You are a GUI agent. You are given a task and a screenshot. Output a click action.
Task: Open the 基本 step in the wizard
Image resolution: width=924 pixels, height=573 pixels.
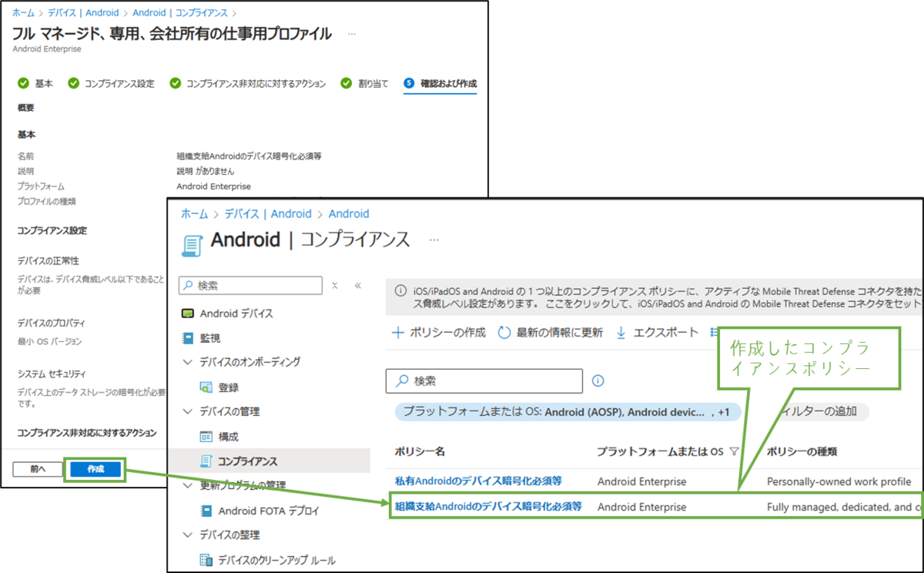click(x=35, y=83)
